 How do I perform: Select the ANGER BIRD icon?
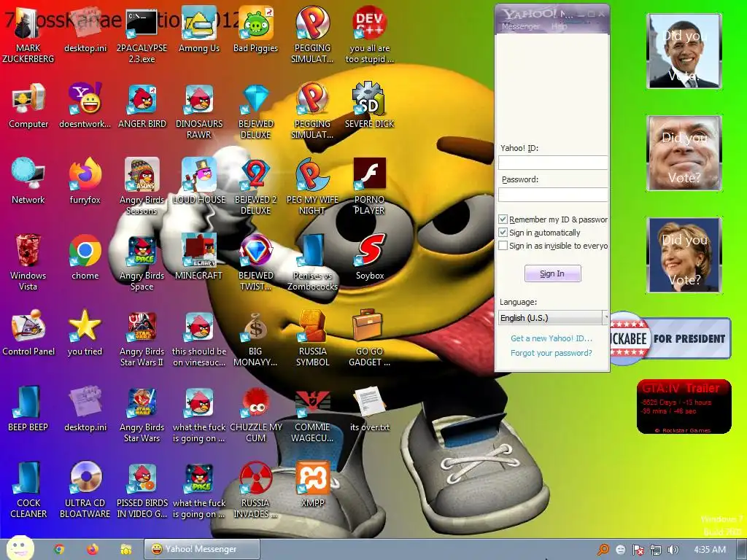[x=142, y=106]
